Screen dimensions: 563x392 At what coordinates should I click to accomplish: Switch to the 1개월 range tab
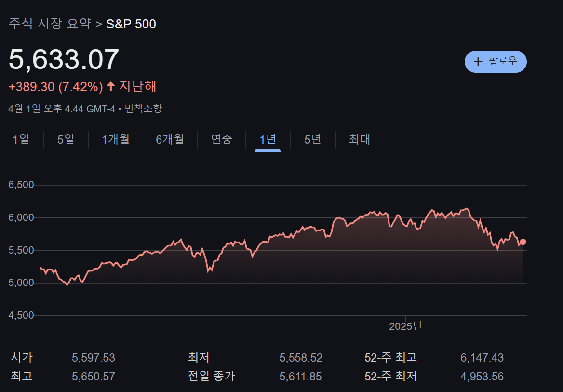(x=116, y=139)
